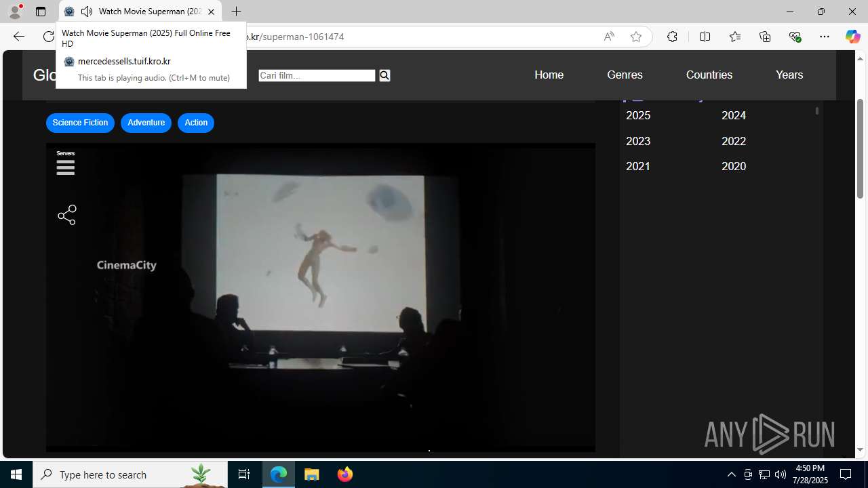The height and width of the screenshot is (488, 868).
Task: Browse movies from 2025
Action: 638,116
